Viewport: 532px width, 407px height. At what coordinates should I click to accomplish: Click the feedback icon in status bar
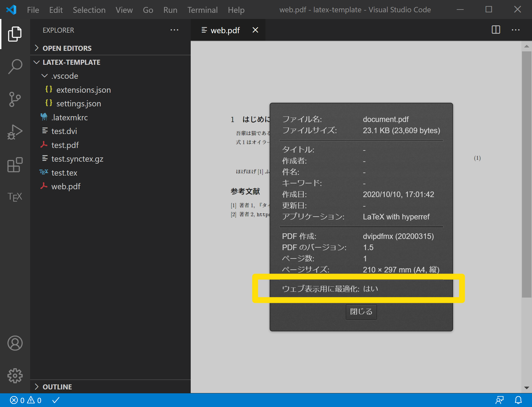coord(499,400)
